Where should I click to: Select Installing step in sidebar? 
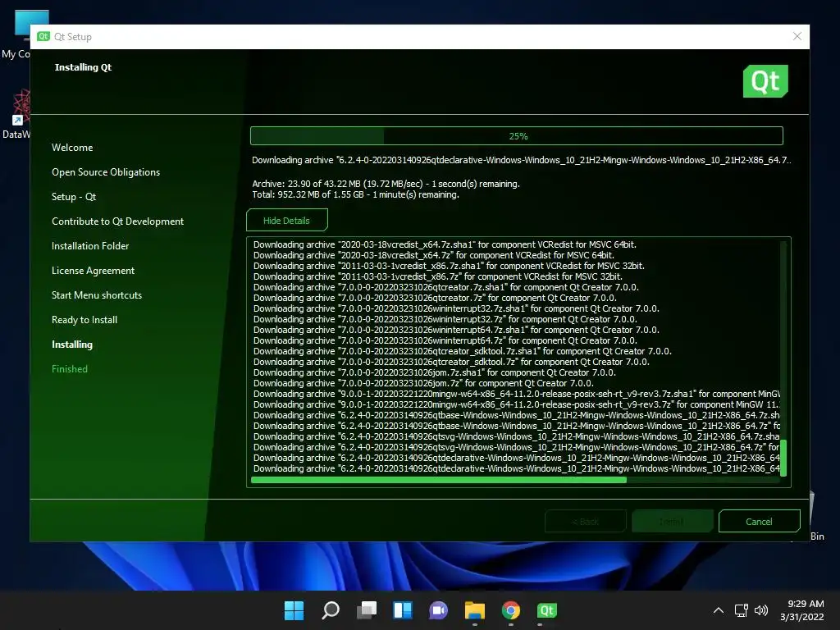point(72,345)
